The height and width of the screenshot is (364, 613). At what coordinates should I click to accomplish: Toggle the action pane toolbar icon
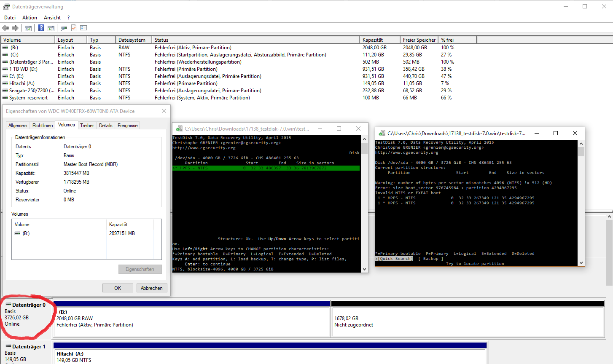51,28
